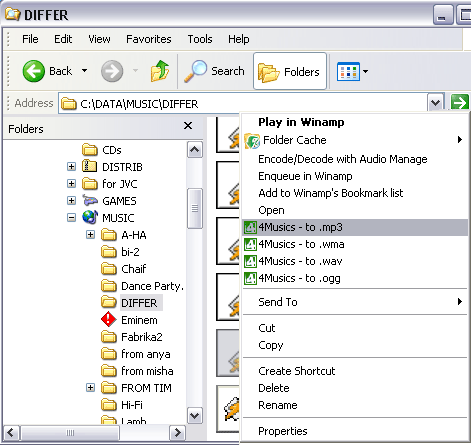Click the 4Musics icon beside to .wma
The width and height of the screenshot is (471, 445).
point(250,244)
